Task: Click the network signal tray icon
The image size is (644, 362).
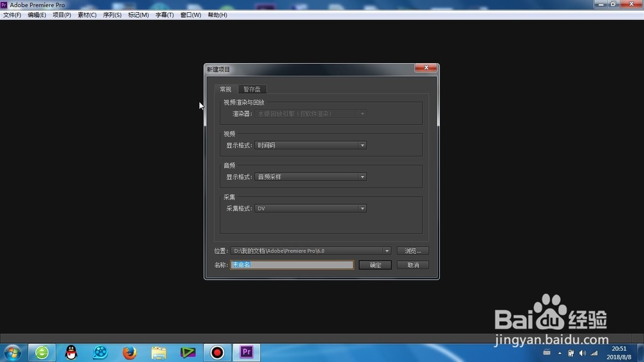Action: click(594, 353)
